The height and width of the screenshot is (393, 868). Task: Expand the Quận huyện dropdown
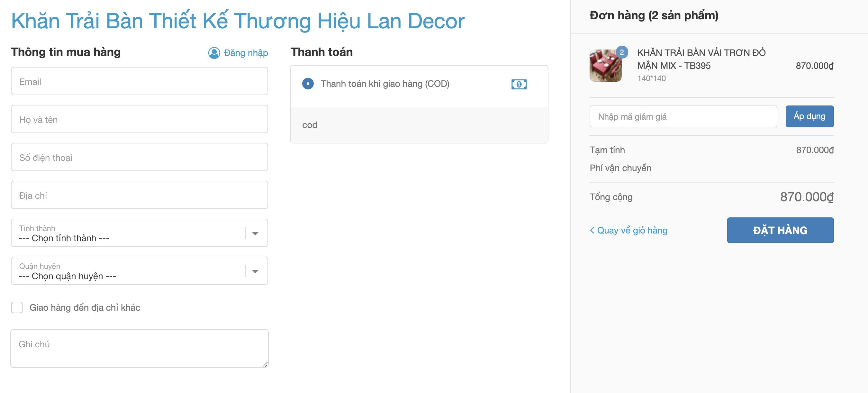point(139,271)
